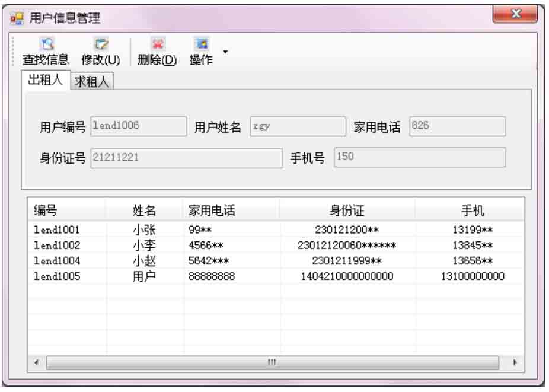549x392 pixels.
Task: Click the 删除(D) delete toolbar icon
Action: pyautogui.click(x=157, y=44)
